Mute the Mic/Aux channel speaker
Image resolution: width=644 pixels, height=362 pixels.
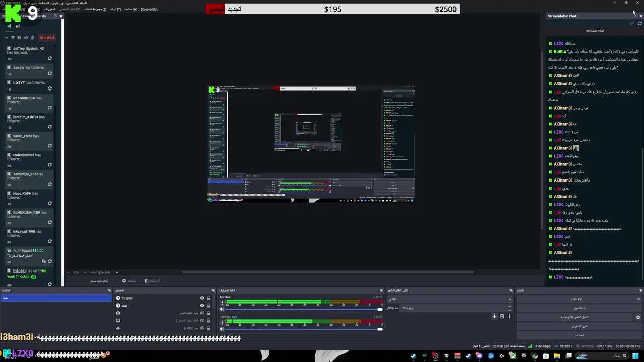click(222, 309)
